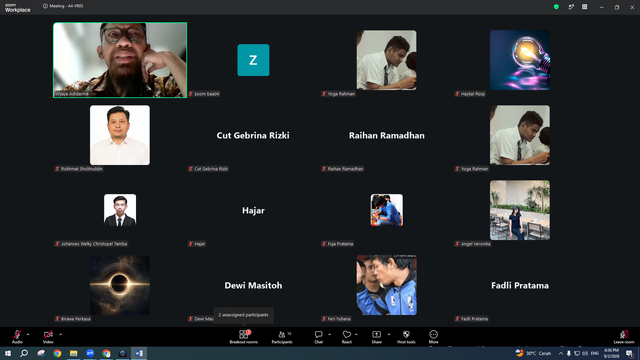The height and width of the screenshot is (360, 640).
Task: Click the Zoom Workplace logo
Action: pyautogui.click(x=18, y=8)
